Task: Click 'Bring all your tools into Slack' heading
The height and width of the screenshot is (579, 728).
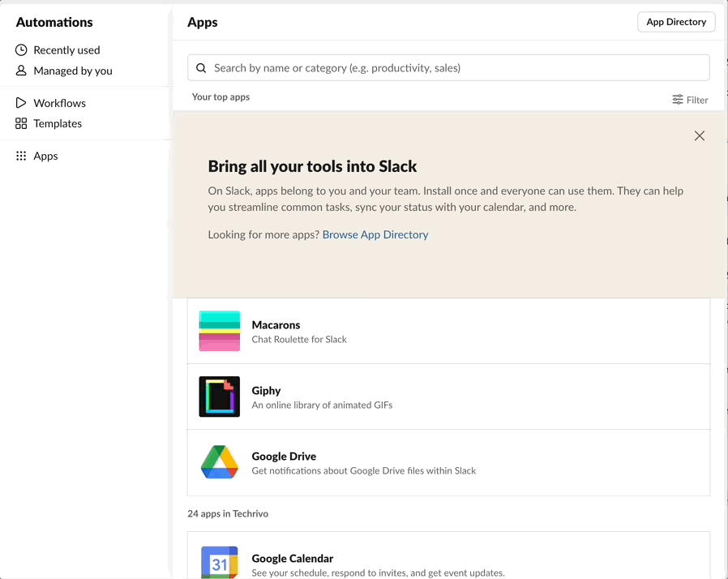Action: tap(312, 166)
